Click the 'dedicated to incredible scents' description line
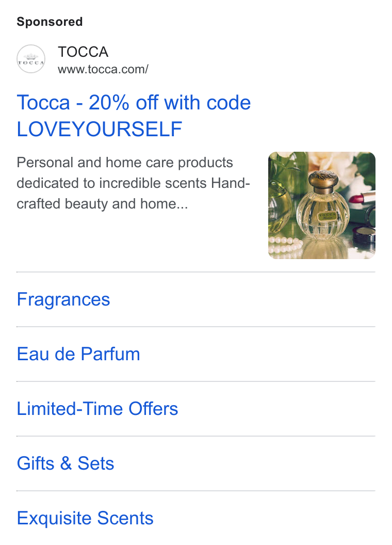This screenshot has width=392, height=545. click(x=112, y=183)
